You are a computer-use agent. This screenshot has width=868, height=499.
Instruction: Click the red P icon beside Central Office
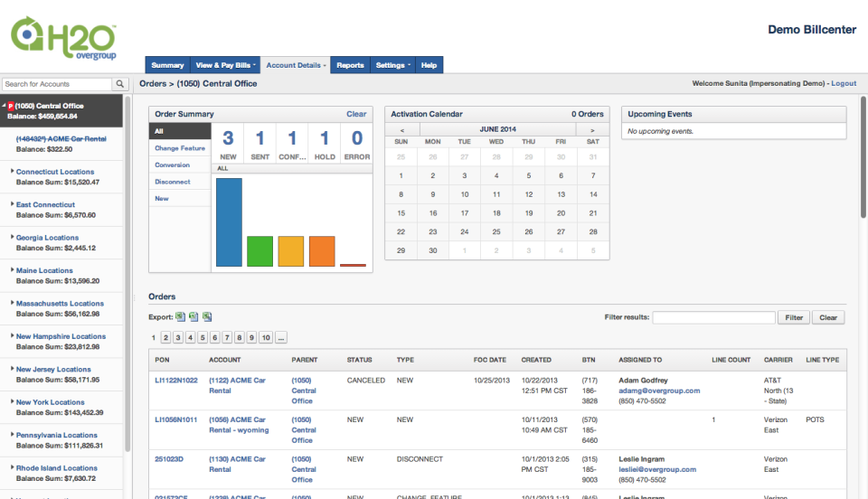tap(11, 106)
